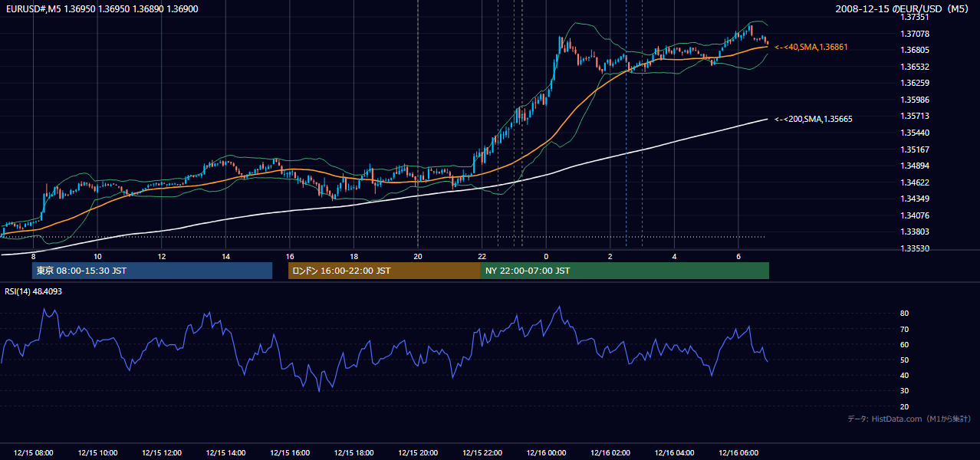Click price axis label 1.36259
Viewport: 980px width, 460px height.
click(916, 83)
